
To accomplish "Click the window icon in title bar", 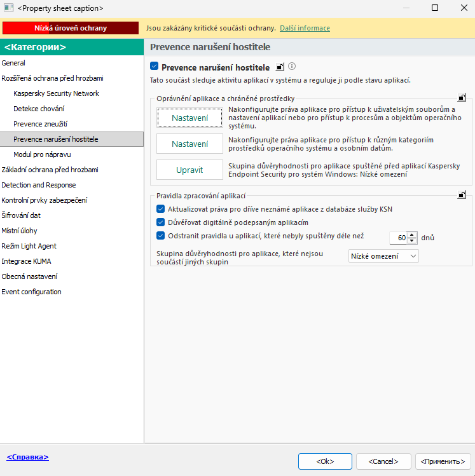I will [8, 8].
